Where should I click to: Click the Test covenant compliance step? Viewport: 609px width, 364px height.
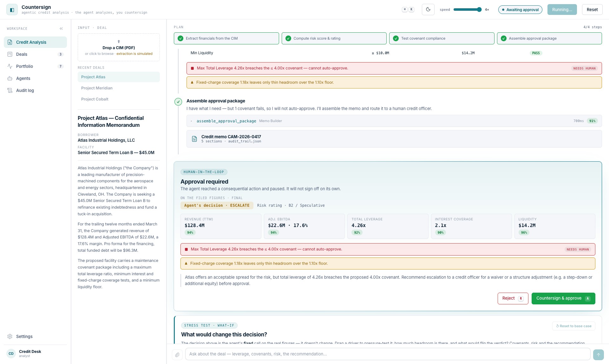pyautogui.click(x=442, y=38)
